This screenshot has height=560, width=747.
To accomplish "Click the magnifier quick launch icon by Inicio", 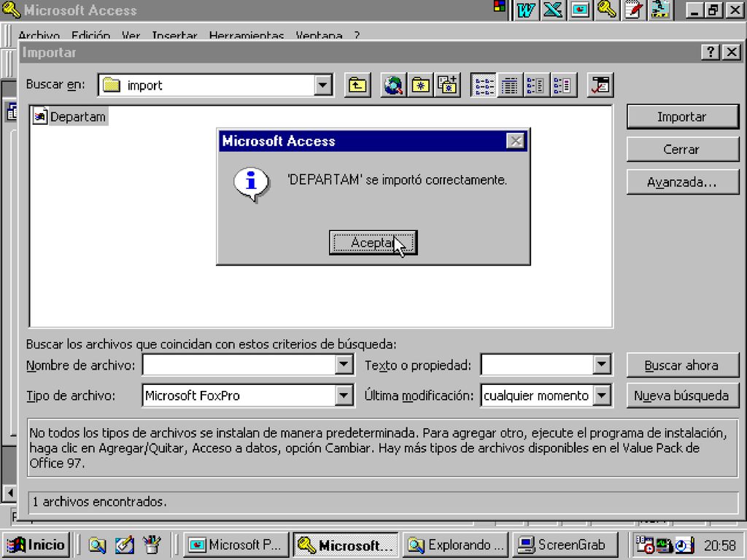I will [97, 545].
